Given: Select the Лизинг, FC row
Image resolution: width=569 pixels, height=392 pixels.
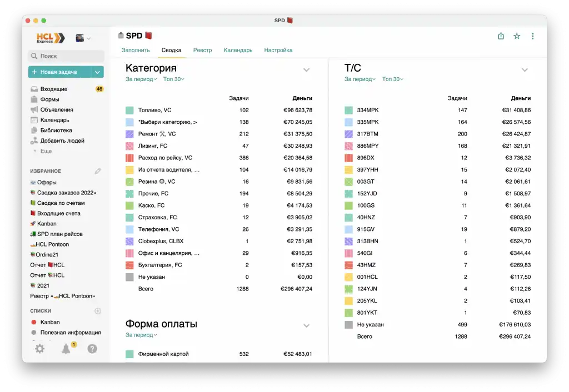Looking at the screenshot, I should [219, 146].
